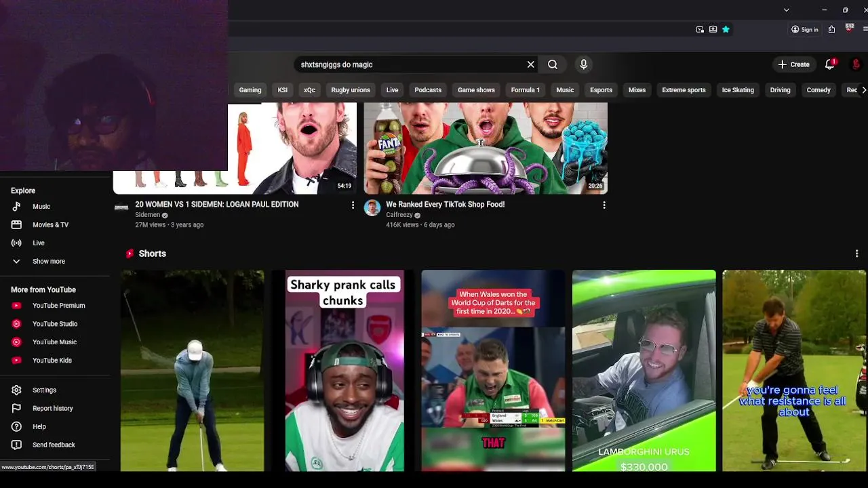Click the Sidemen channel avatar
This screenshot has height=488, width=868.
(121, 207)
